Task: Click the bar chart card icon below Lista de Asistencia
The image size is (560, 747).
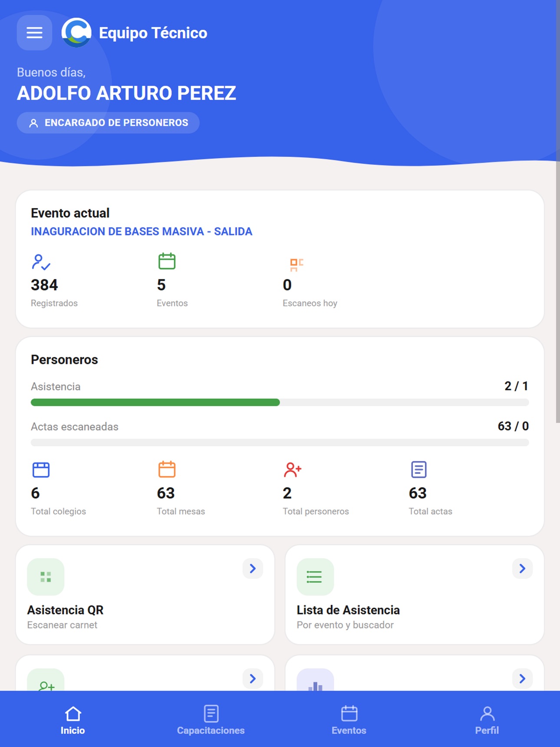Action: pos(315,680)
